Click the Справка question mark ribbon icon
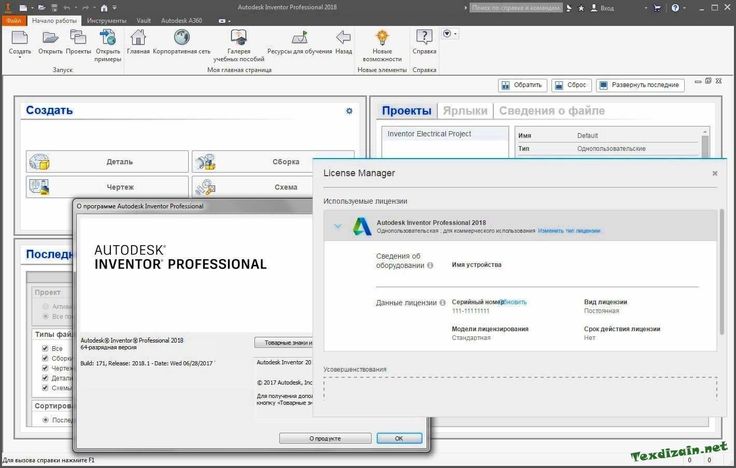736x468 pixels. pyautogui.click(x=424, y=38)
